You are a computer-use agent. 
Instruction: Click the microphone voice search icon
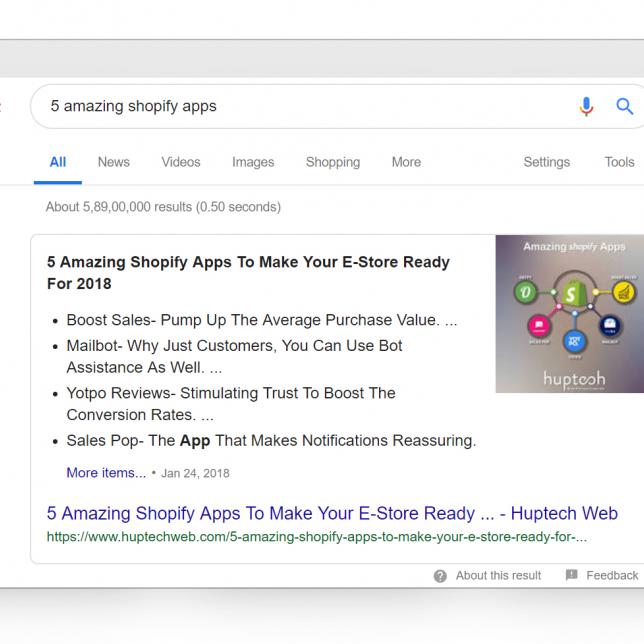pos(587,107)
